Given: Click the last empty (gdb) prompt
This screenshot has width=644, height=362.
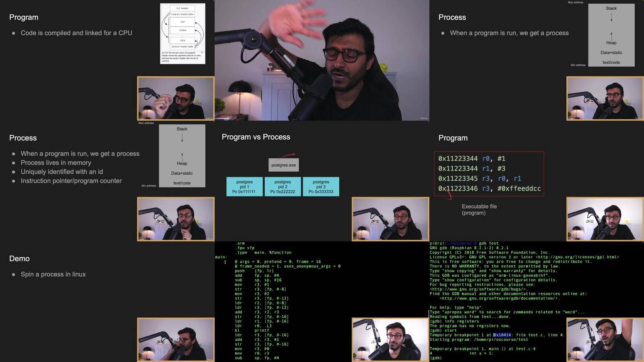Looking at the screenshot, I should coord(436,358).
